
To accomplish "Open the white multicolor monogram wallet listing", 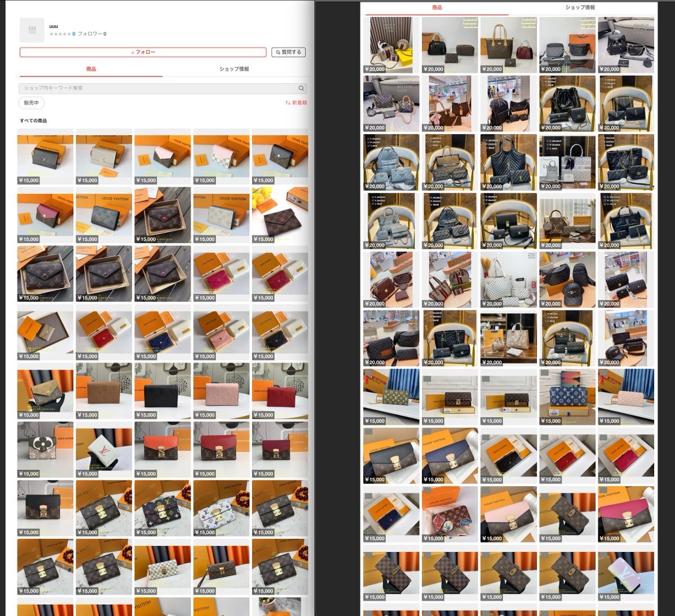I will (221, 508).
